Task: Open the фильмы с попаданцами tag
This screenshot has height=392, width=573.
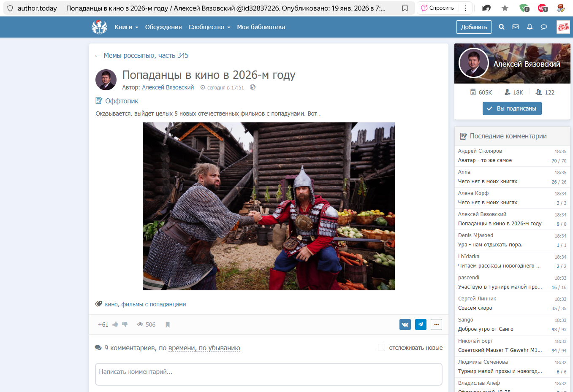Action: point(154,304)
